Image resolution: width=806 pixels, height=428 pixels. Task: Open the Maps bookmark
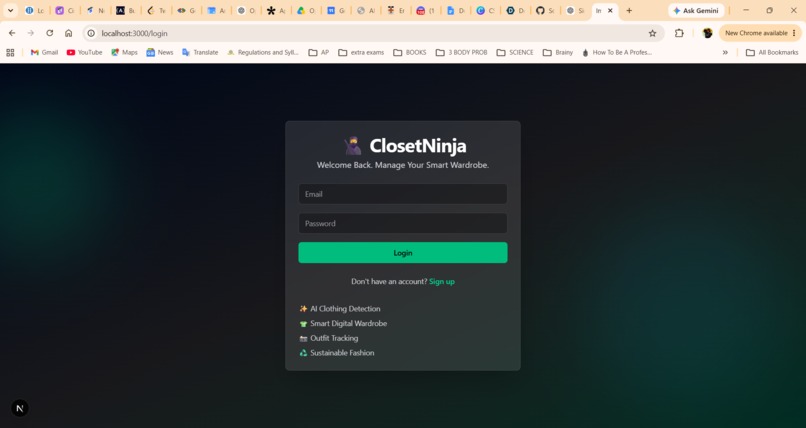[x=124, y=52]
